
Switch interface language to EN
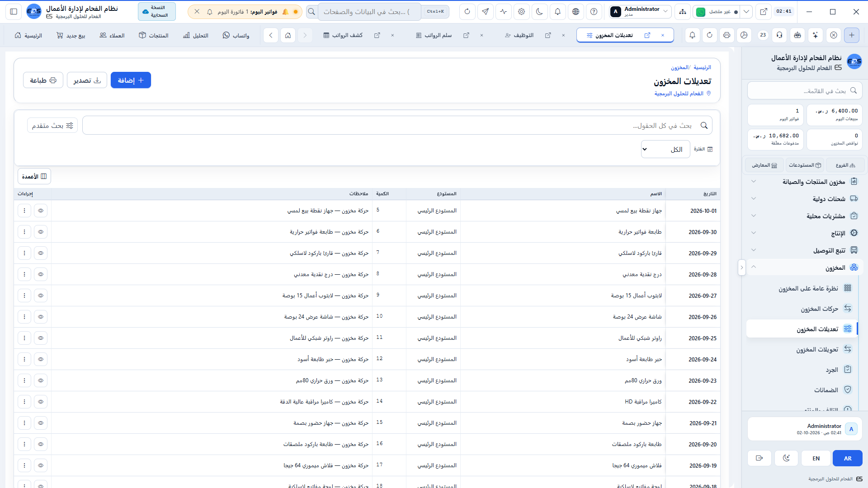pos(816,458)
